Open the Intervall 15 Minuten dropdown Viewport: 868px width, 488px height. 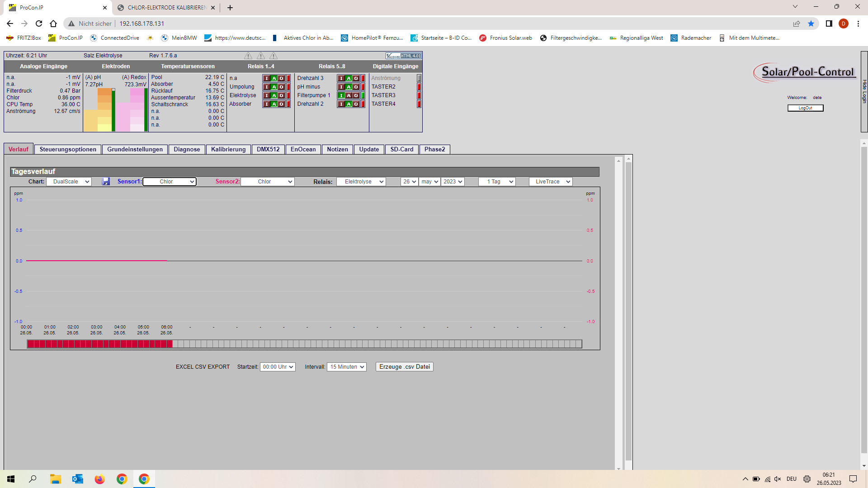click(x=347, y=367)
